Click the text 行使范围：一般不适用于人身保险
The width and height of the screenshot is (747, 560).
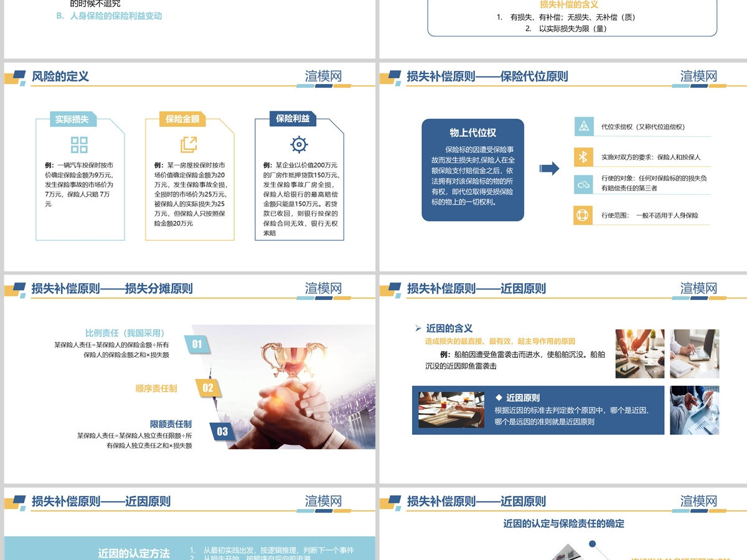point(650,215)
